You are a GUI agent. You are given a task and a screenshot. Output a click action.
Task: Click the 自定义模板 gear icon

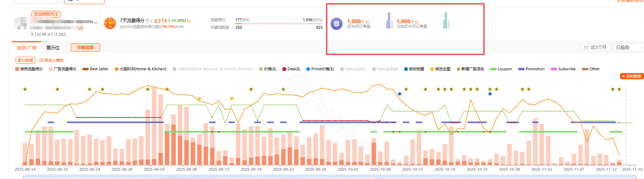pos(42,60)
